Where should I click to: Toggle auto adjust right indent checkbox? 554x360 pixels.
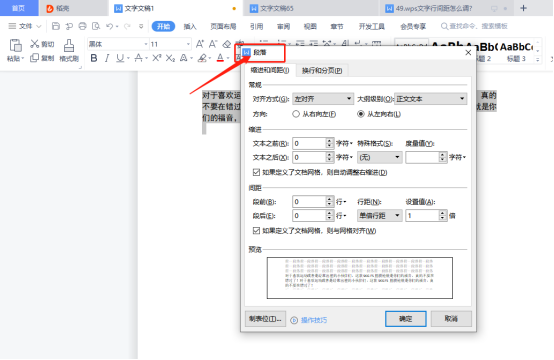point(256,172)
